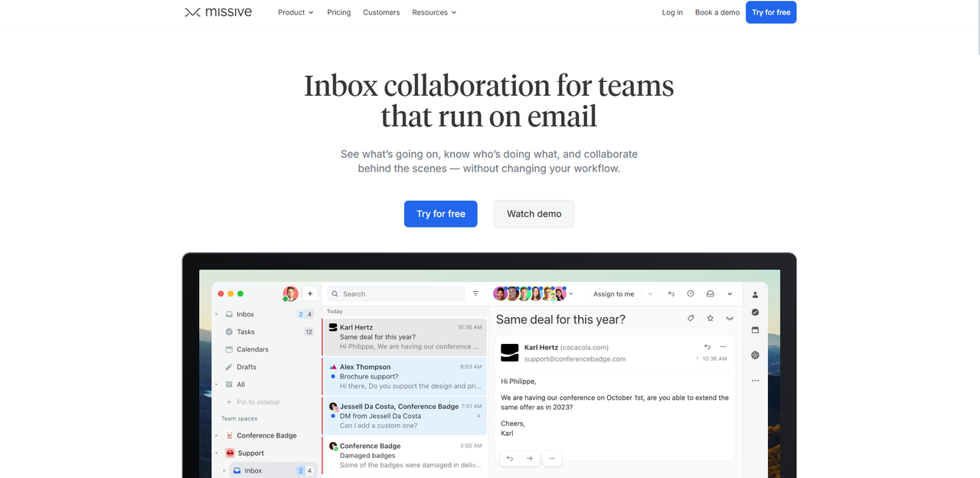Click the support@conferencebadge.com address
The width and height of the screenshot is (980, 478).
[575, 358]
